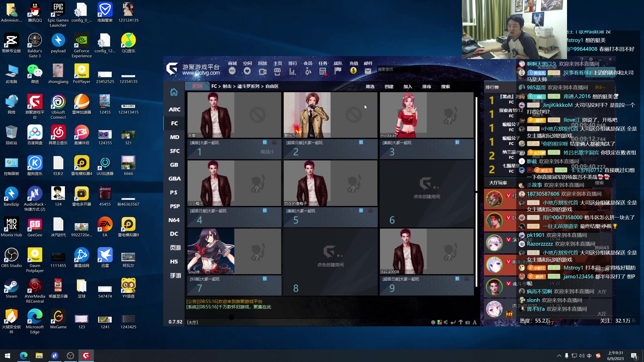This screenshot has width=644, height=362.
Task: Click 搜索 button above room list
Action: (446, 86)
